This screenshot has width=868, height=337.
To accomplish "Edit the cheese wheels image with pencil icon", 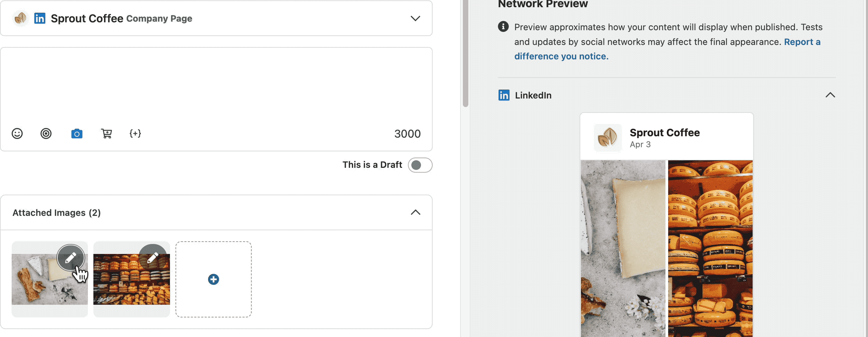I will click(153, 257).
